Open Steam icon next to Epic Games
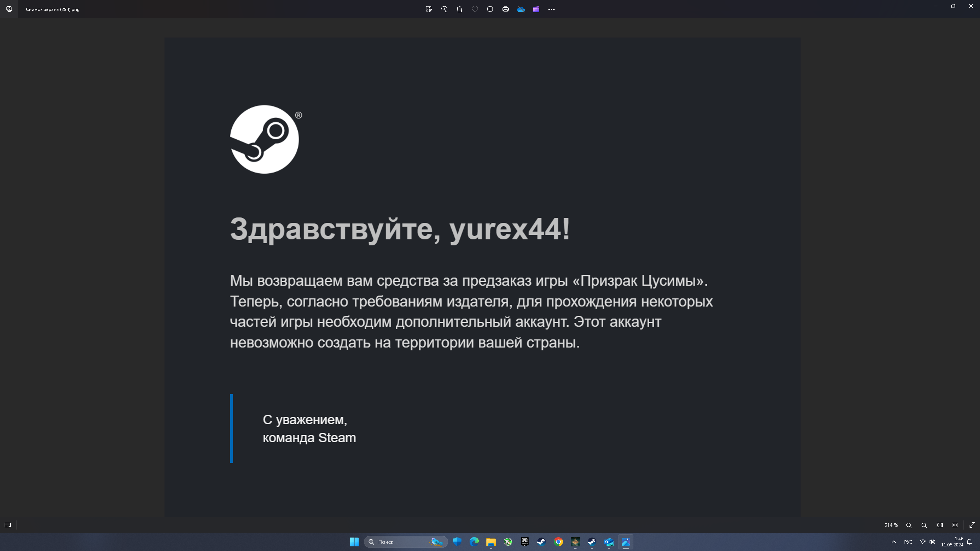980x551 pixels. (x=541, y=542)
